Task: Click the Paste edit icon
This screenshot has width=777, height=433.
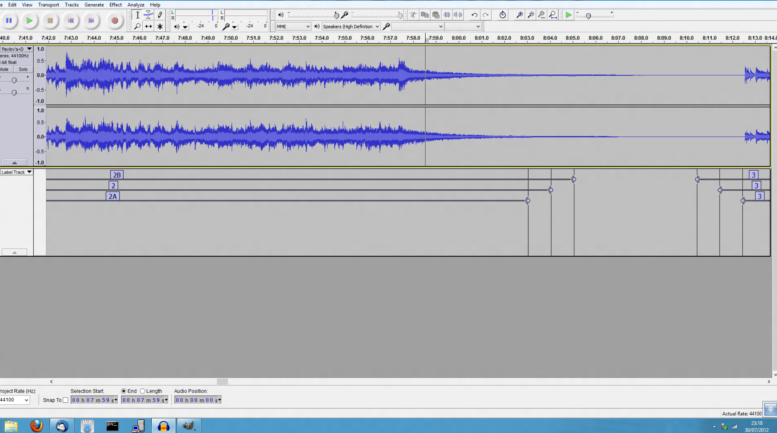Action: 436,15
